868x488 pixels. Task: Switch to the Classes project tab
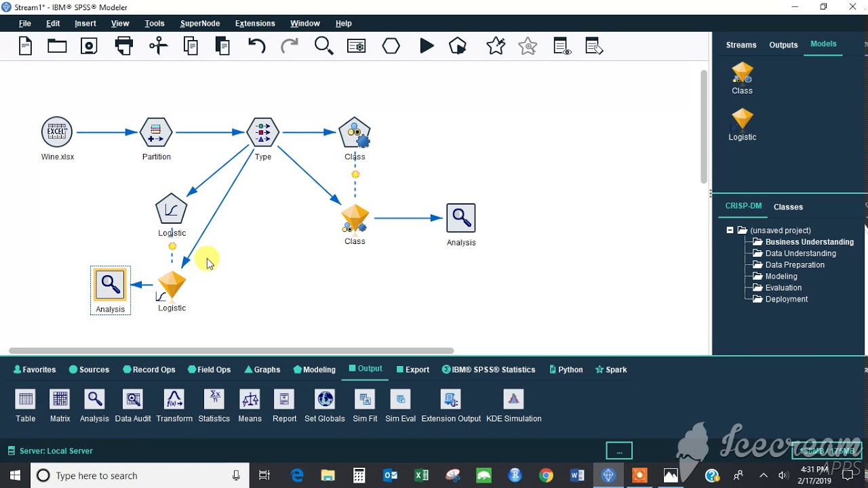tap(788, 207)
